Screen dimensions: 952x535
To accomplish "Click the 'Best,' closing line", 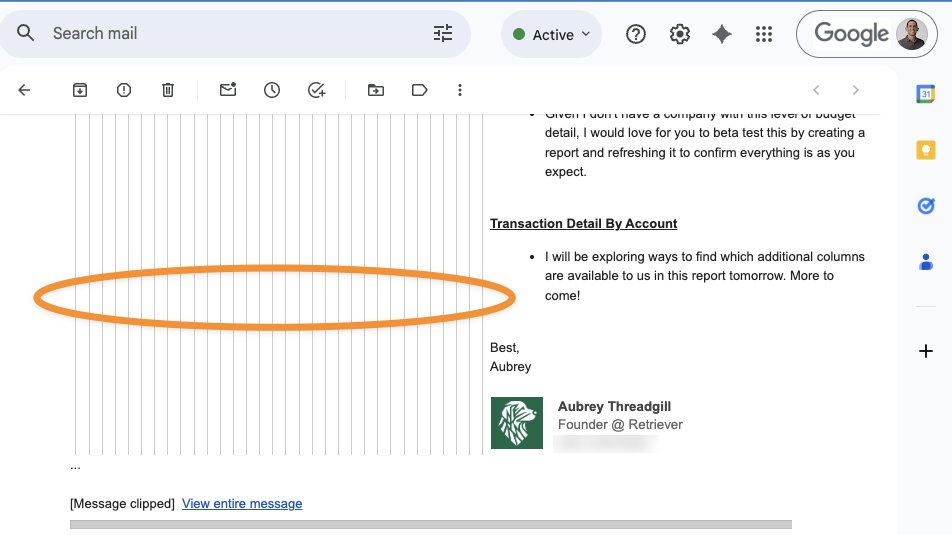I will point(505,347).
